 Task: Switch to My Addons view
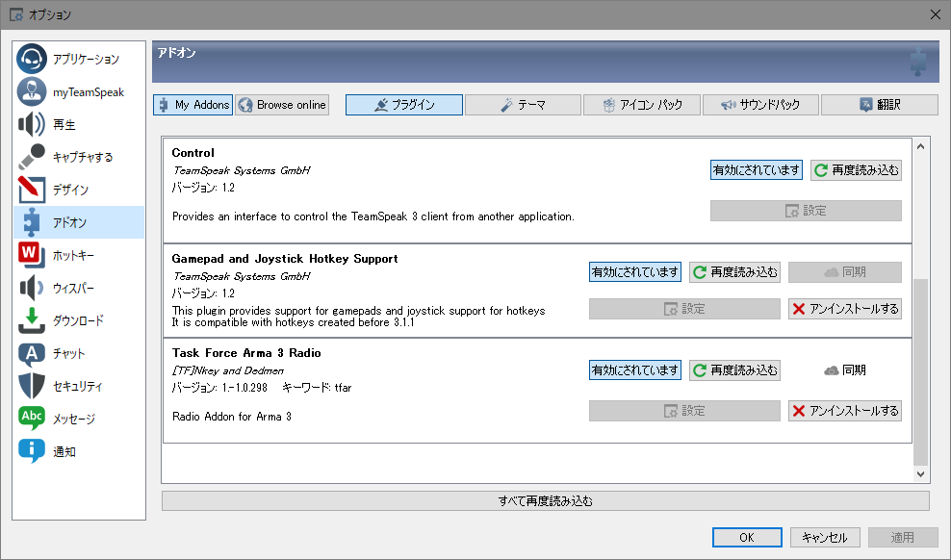click(193, 105)
